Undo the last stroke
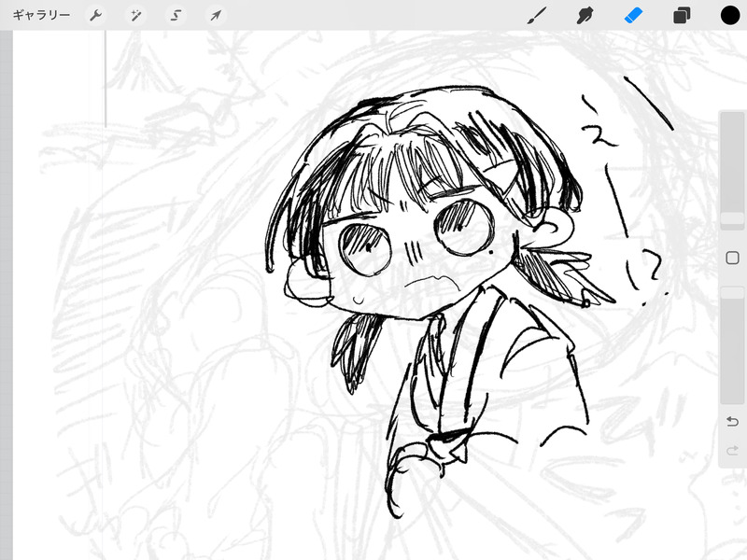This screenshot has width=747, height=560. tap(732, 422)
